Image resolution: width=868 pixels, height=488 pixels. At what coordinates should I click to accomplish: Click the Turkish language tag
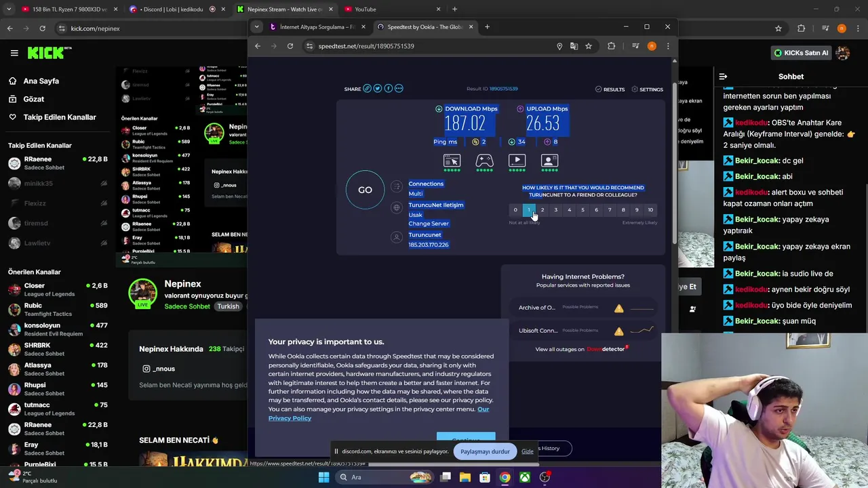[228, 306]
